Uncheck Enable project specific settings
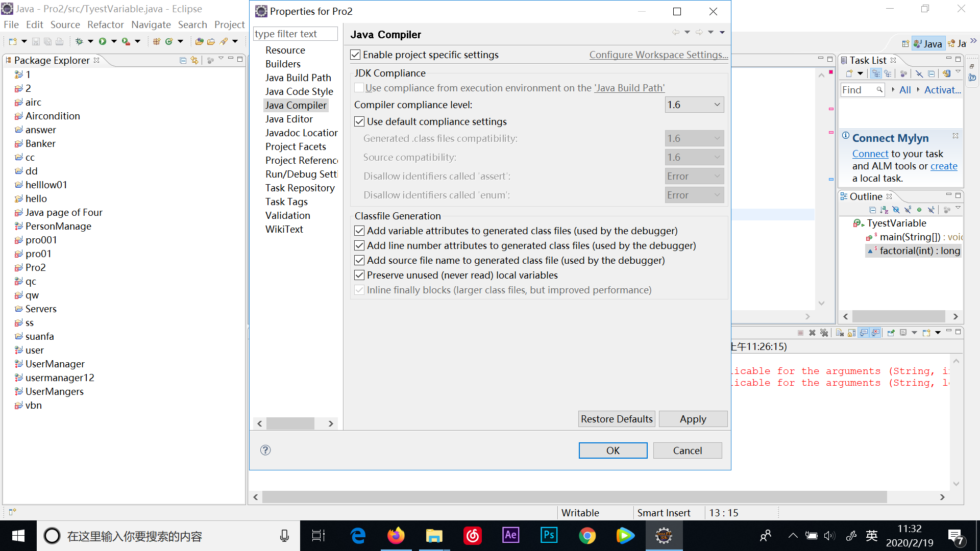The image size is (980, 551). coord(356,55)
